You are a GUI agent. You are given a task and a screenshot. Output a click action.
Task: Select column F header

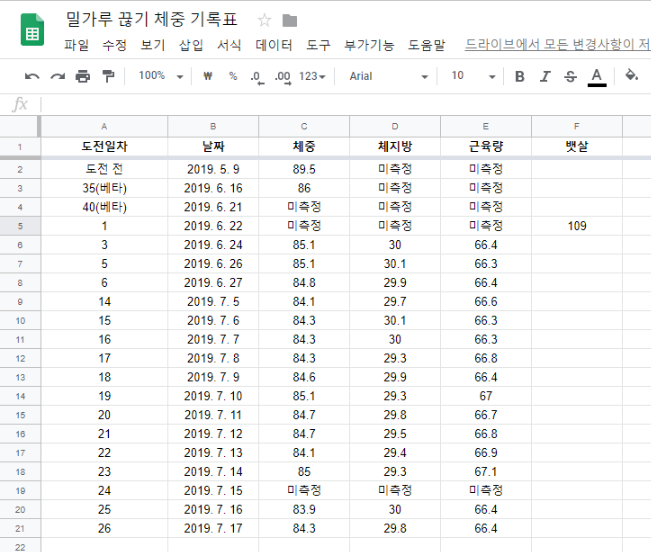(577, 127)
